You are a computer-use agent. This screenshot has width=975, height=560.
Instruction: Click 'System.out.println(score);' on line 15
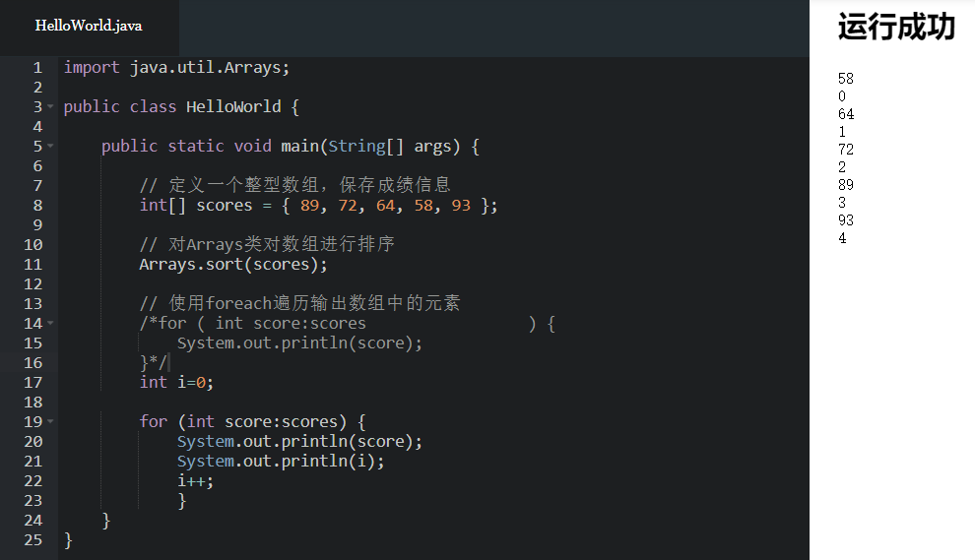point(299,343)
